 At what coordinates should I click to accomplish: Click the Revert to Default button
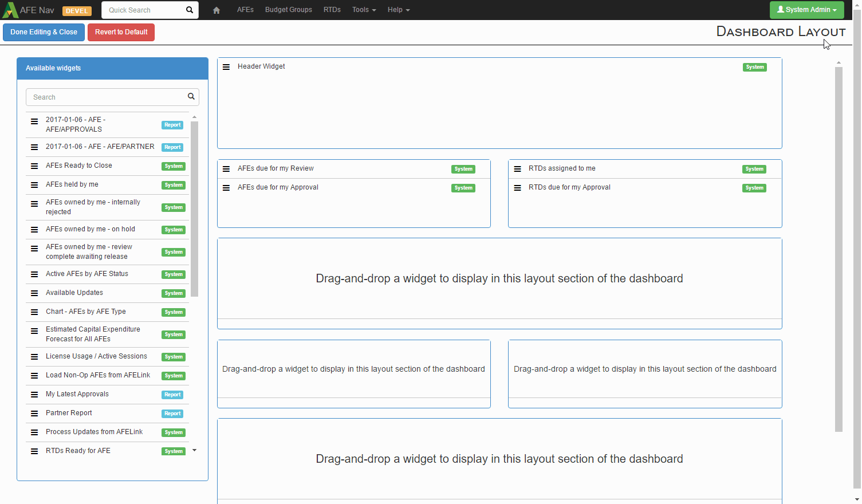[x=121, y=32]
